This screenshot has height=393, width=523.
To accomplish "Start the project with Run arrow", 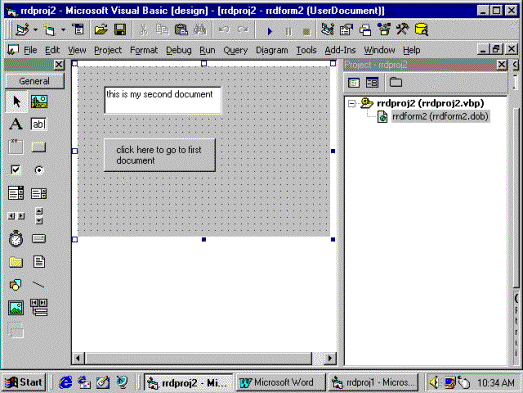I will point(270,31).
